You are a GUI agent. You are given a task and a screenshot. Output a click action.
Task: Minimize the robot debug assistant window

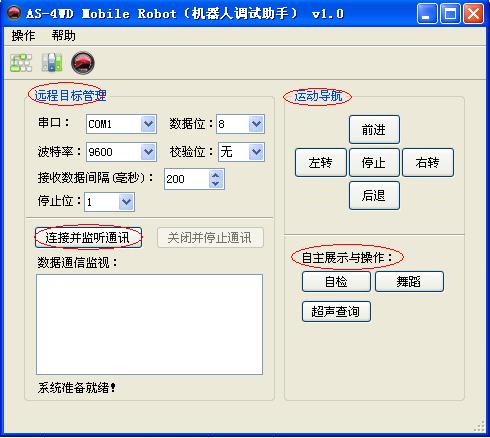(427, 14)
